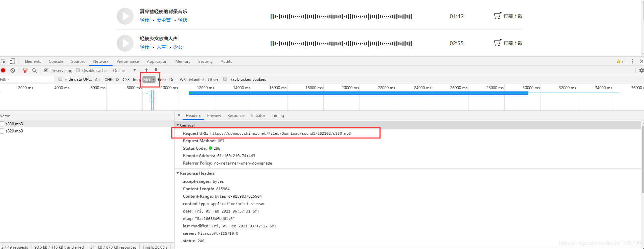Toggle the red filter funnel icon
The width and height of the screenshot is (644, 249).
(x=25, y=70)
